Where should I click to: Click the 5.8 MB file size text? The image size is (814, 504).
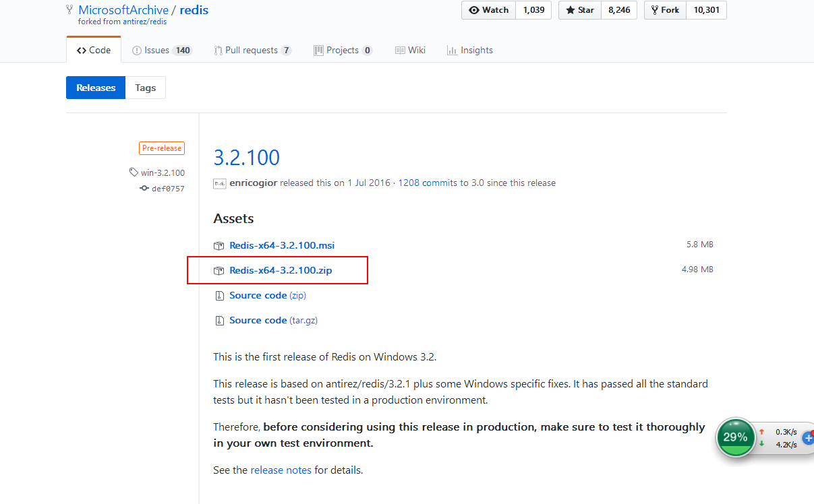(x=700, y=245)
